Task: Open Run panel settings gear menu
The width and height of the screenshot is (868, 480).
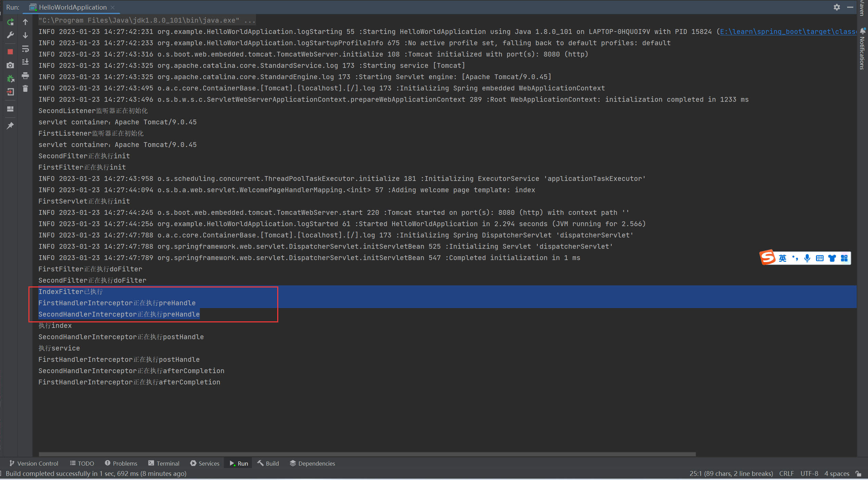Action: [837, 7]
